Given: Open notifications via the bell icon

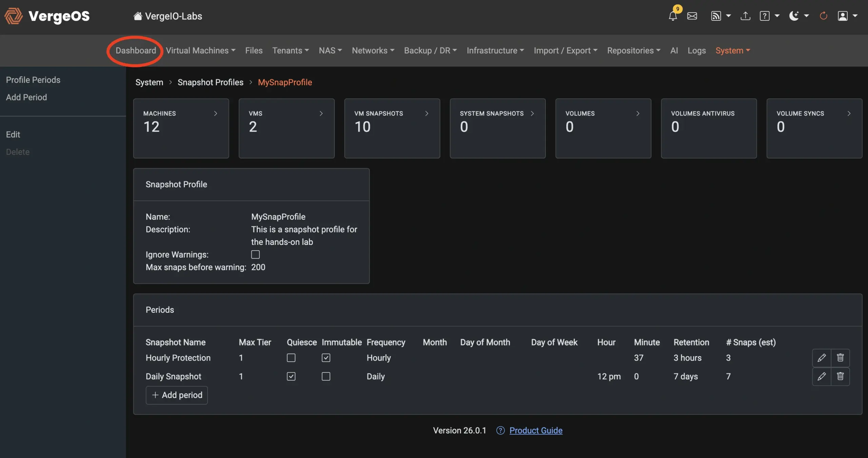Looking at the screenshot, I should [673, 16].
